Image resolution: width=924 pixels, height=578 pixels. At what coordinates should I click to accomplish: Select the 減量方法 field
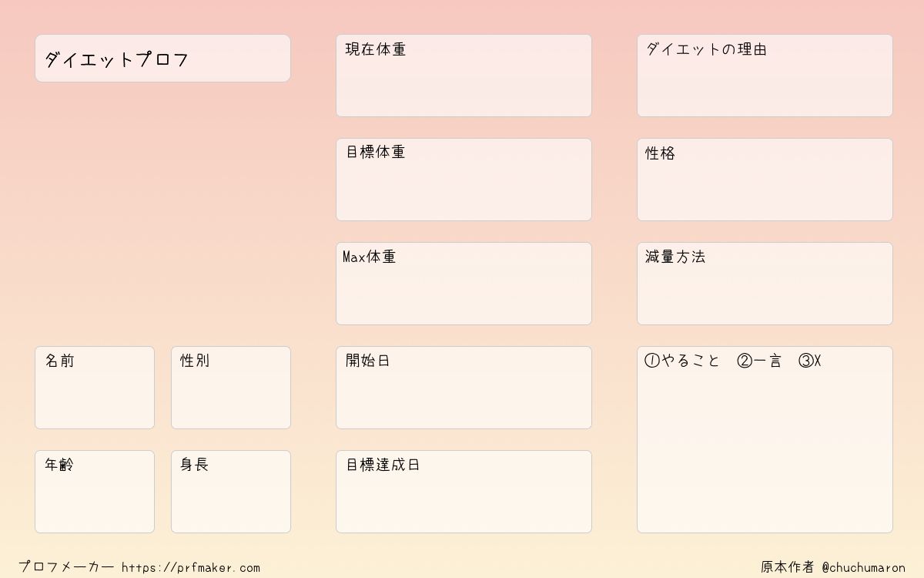pyautogui.click(x=765, y=284)
